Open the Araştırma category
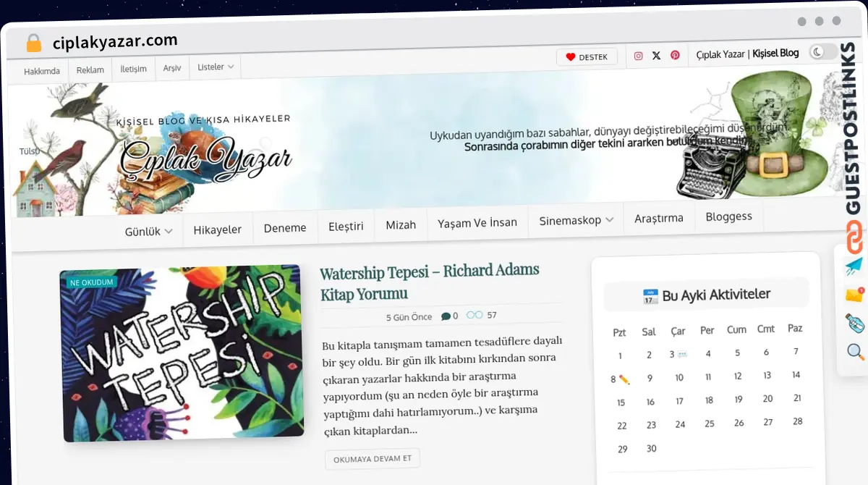 (659, 218)
